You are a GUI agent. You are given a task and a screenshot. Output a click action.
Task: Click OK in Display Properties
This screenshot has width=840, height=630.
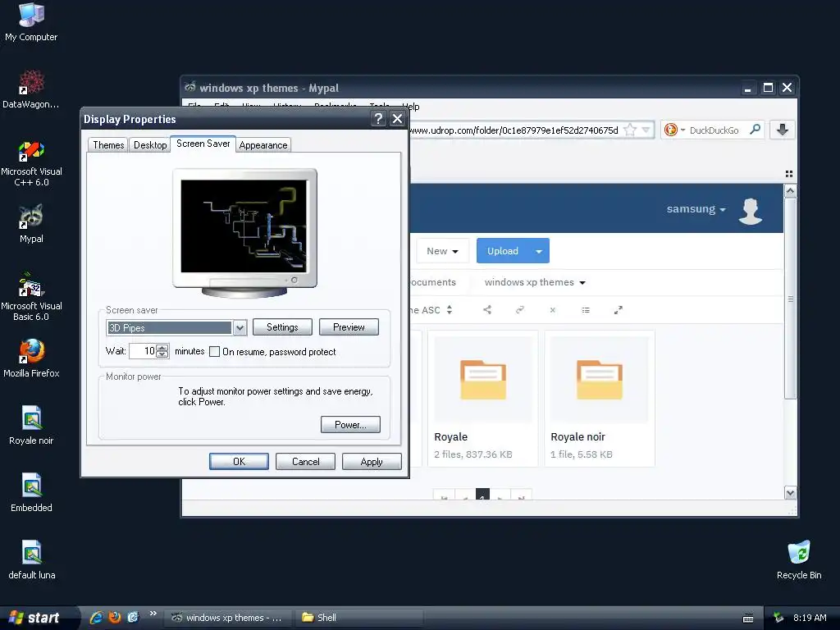(x=239, y=462)
